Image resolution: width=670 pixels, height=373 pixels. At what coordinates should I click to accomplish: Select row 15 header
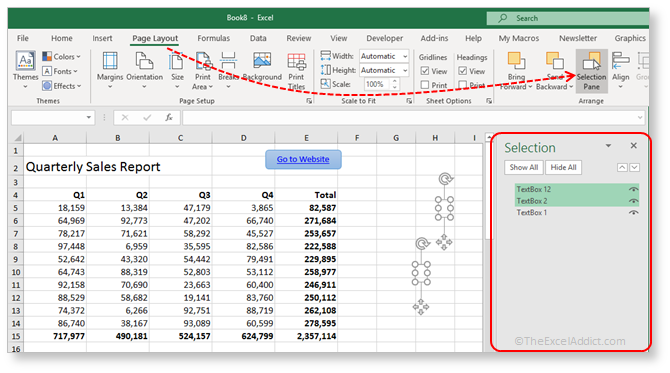[x=16, y=336]
